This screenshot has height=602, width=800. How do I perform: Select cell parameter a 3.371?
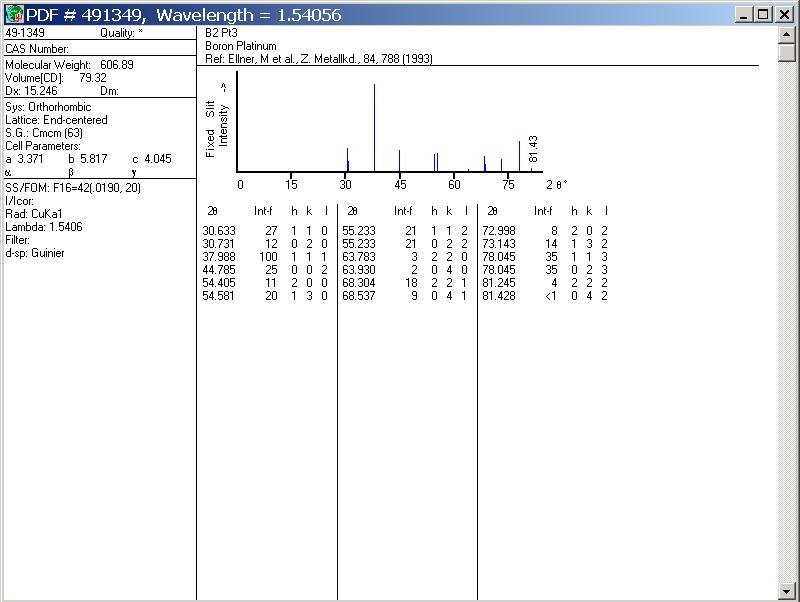click(x=24, y=159)
